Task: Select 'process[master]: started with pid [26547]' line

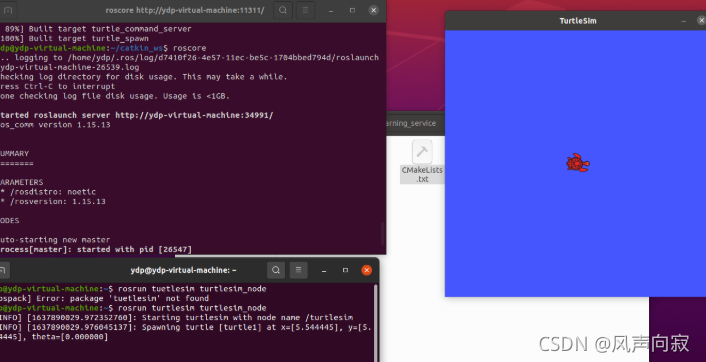Action: point(96,249)
